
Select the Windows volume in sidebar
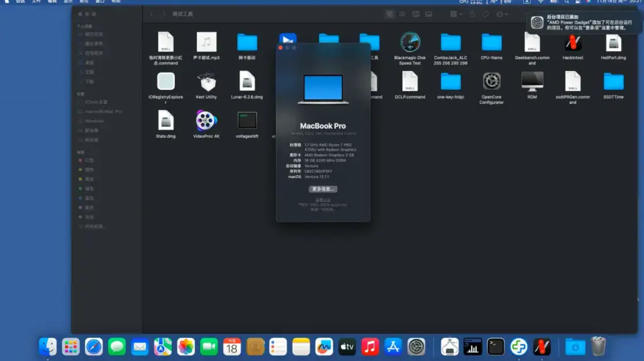(94, 121)
